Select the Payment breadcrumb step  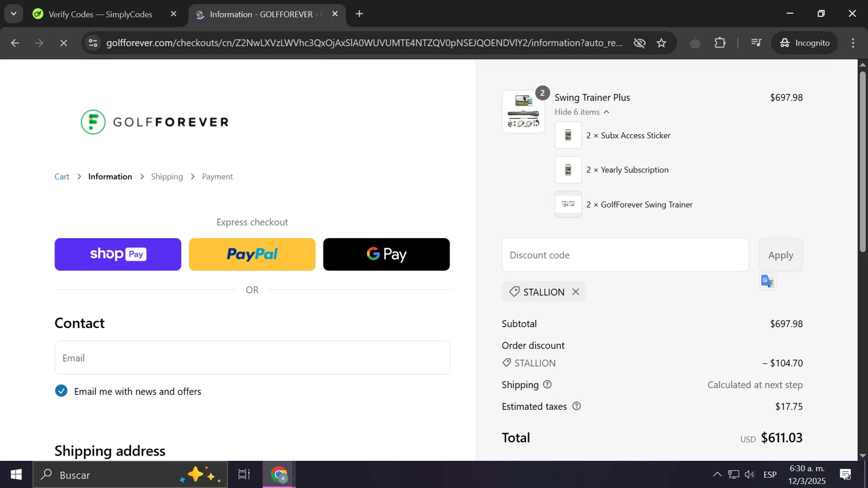pyautogui.click(x=218, y=176)
